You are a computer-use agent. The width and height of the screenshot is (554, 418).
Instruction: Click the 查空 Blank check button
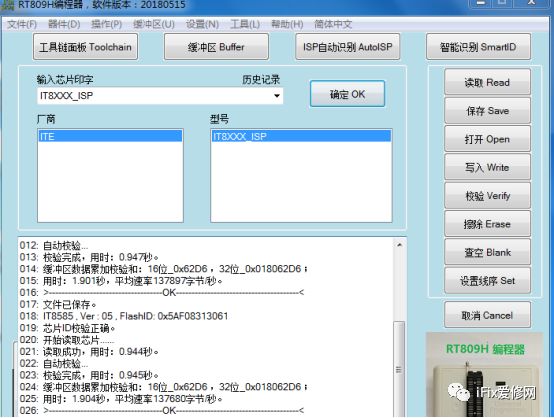click(487, 252)
